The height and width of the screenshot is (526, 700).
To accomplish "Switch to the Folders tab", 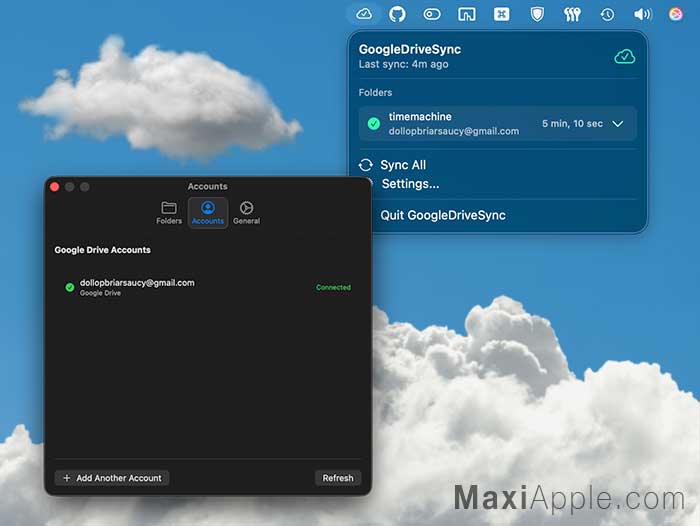I will click(x=169, y=213).
